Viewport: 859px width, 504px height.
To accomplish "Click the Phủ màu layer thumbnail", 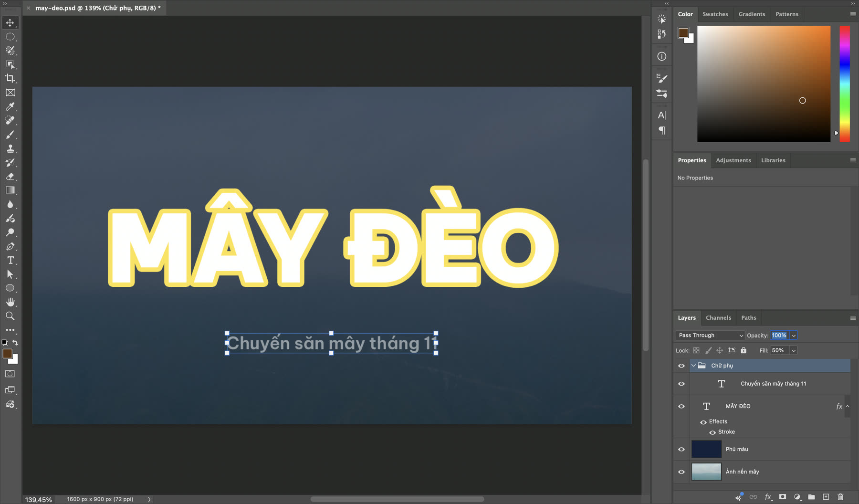I will click(x=706, y=449).
